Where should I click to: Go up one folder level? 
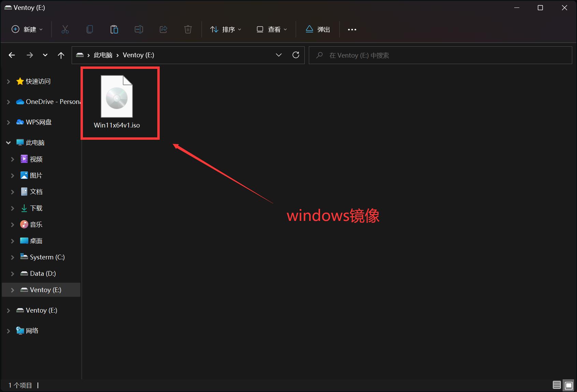click(x=61, y=55)
